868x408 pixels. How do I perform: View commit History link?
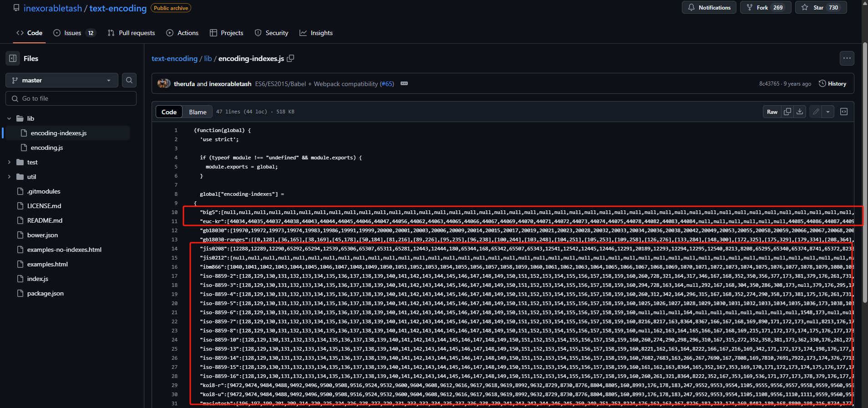(832, 84)
